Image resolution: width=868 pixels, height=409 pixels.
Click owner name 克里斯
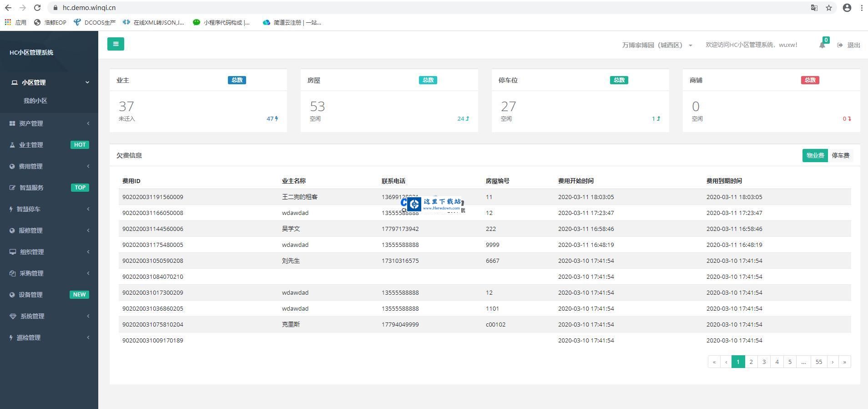[x=291, y=324]
